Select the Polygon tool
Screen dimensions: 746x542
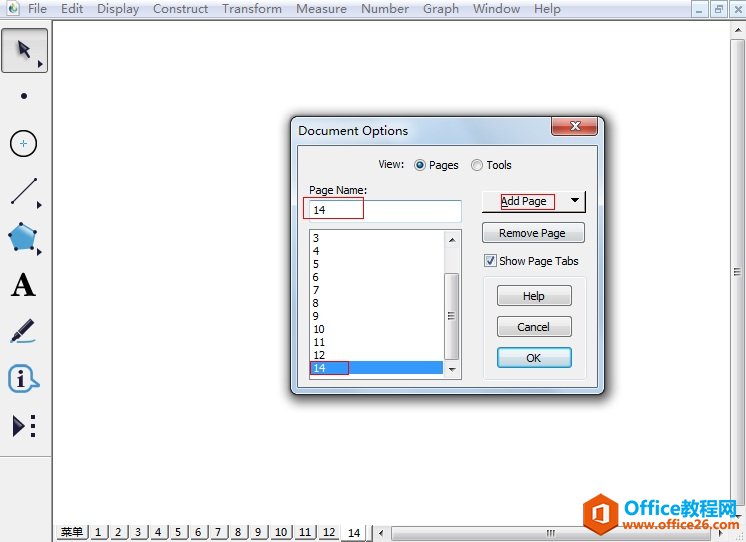click(24, 237)
